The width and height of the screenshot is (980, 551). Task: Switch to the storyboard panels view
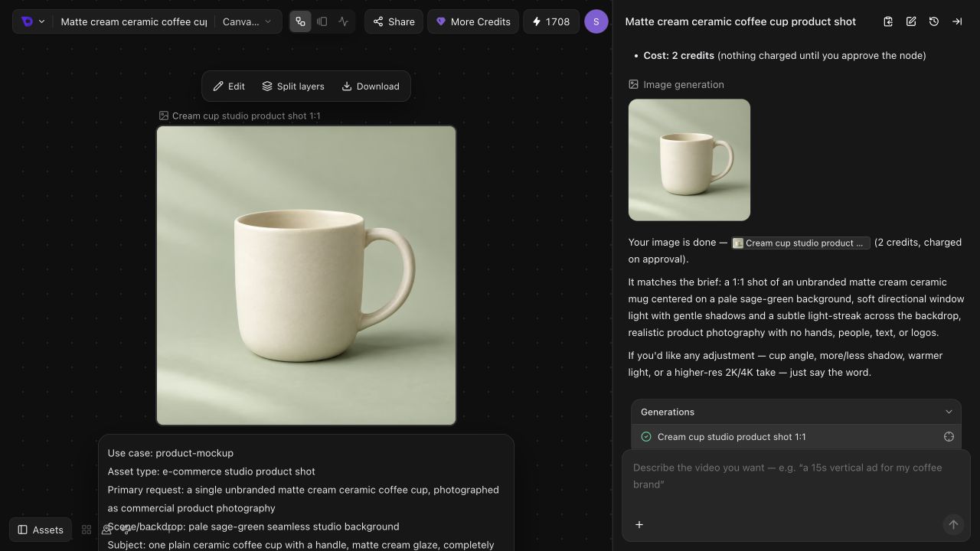pyautogui.click(x=322, y=21)
